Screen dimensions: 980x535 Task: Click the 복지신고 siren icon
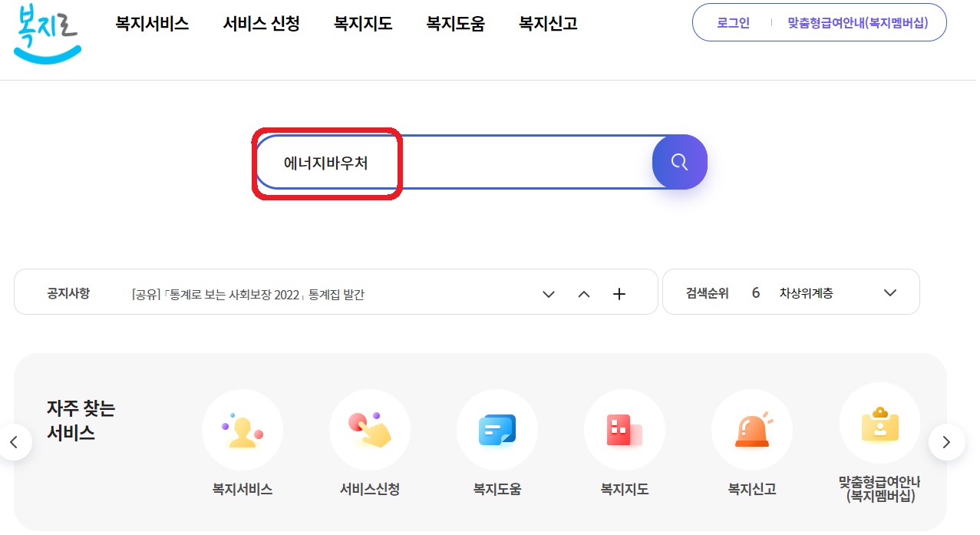tap(751, 430)
